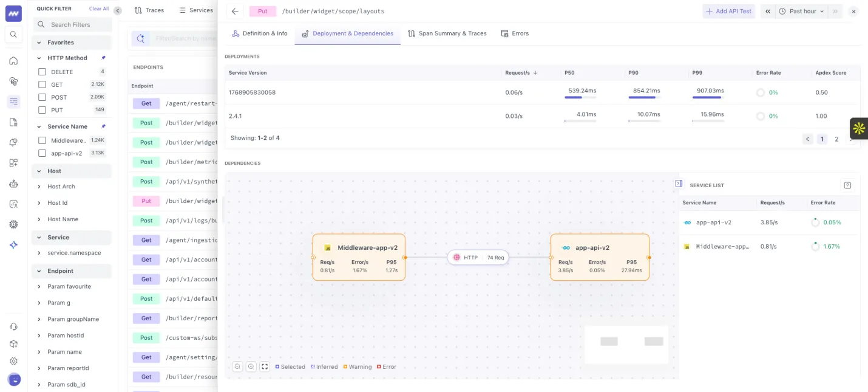Click P50 bar for version 1768905830058
This screenshot has height=392, width=868.
(581, 97)
